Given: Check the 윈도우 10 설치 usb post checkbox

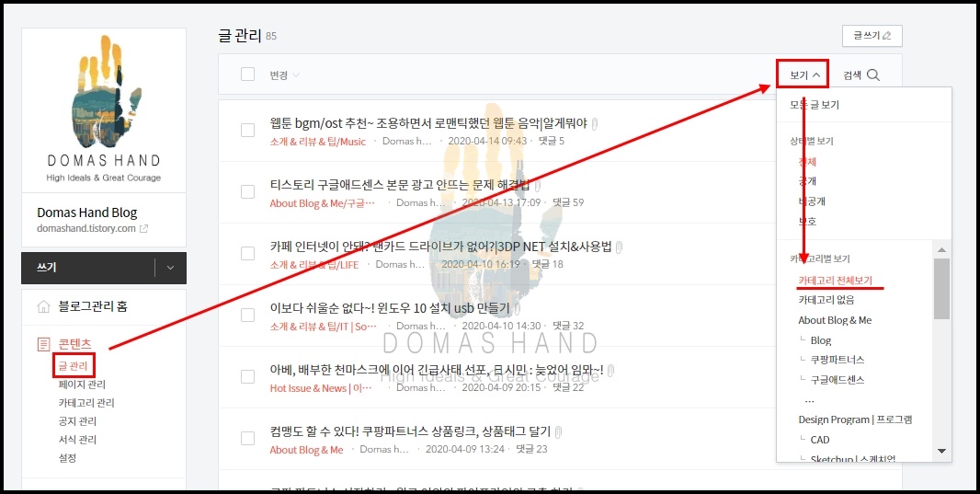Looking at the screenshot, I should click(x=247, y=316).
